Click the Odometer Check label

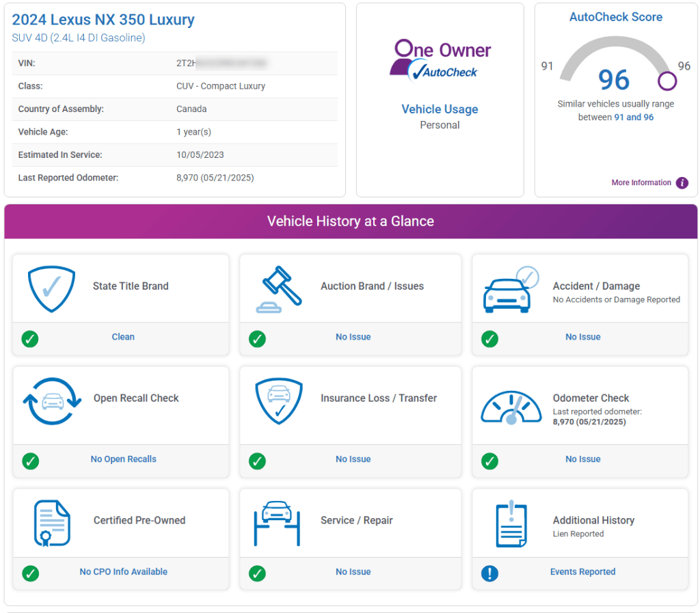pos(591,398)
